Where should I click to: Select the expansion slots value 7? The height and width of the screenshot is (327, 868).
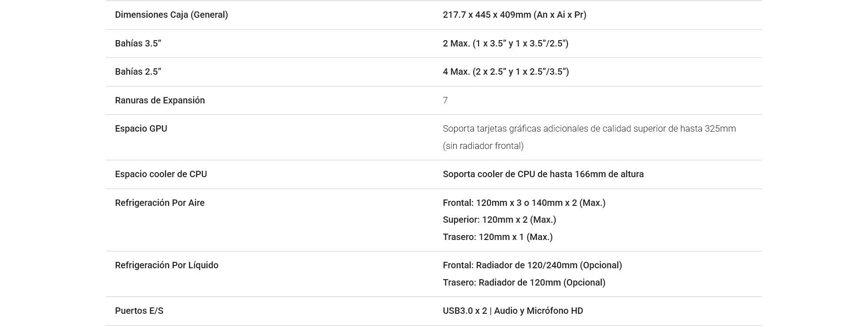[445, 100]
